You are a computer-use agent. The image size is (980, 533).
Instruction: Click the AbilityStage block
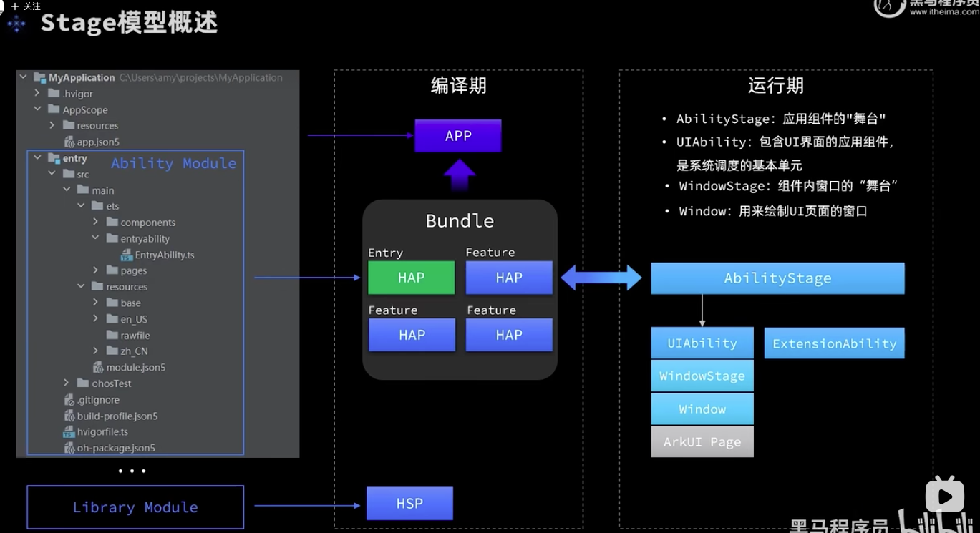click(x=777, y=278)
